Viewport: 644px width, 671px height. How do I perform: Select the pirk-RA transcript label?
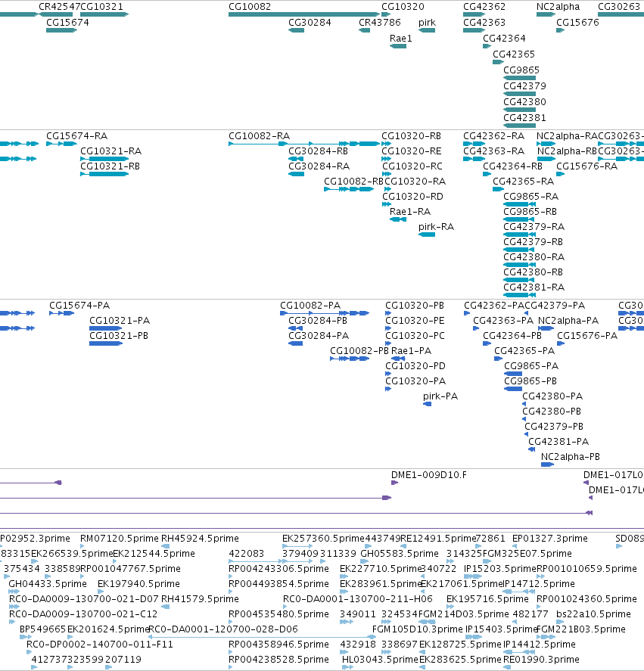(437, 227)
